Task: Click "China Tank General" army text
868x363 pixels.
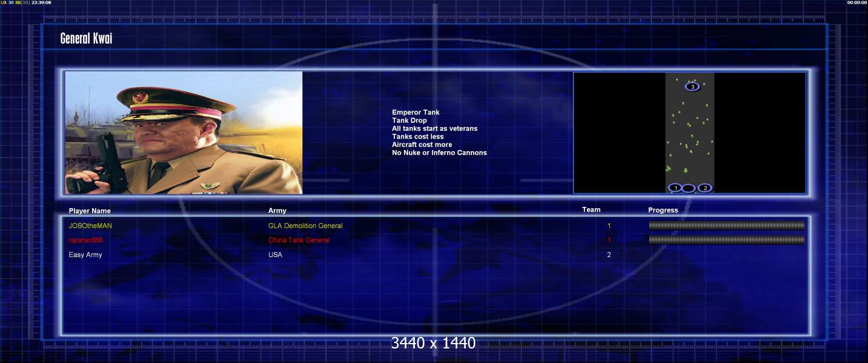Action: (299, 240)
